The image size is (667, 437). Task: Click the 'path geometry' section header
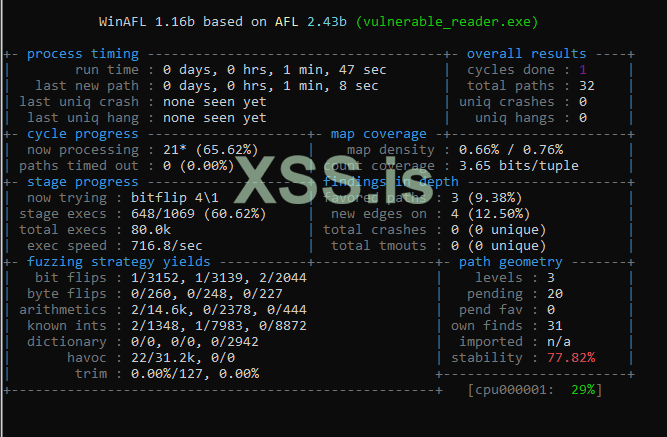click(x=510, y=262)
